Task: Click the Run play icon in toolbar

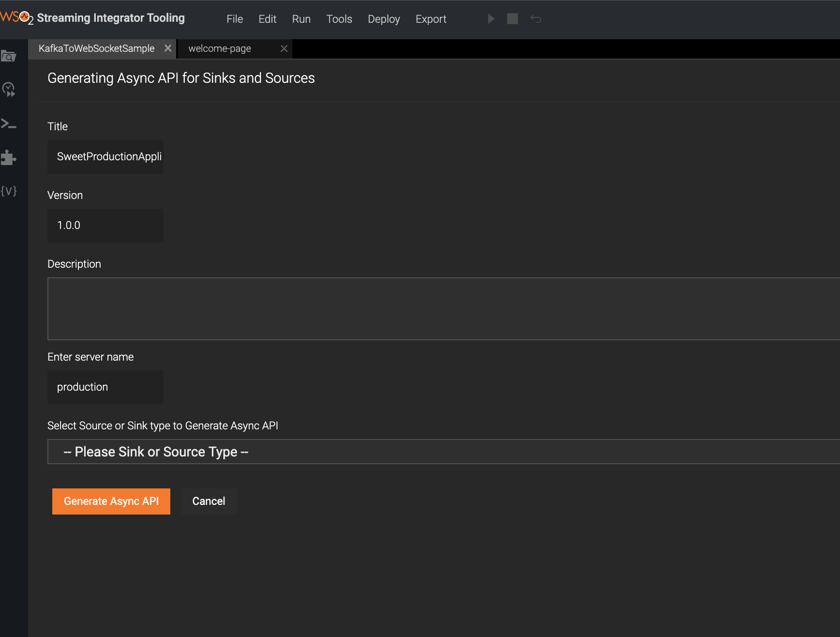Action: pyautogui.click(x=491, y=18)
